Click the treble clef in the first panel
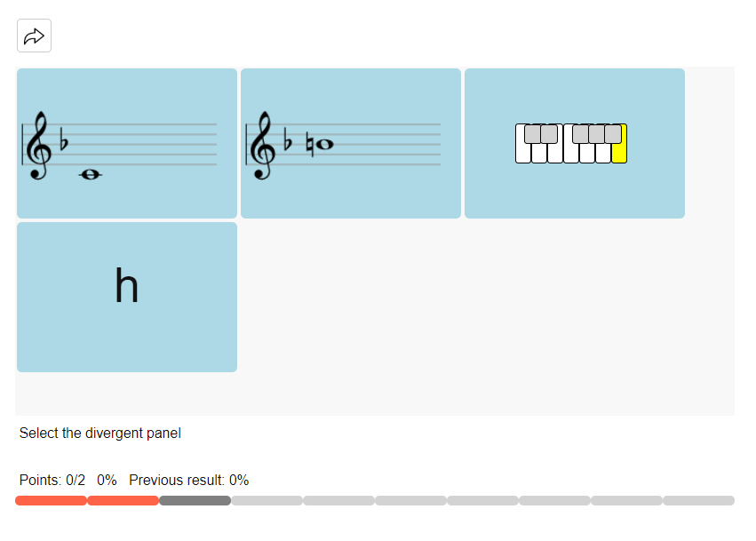The image size is (756, 541). click(x=39, y=146)
